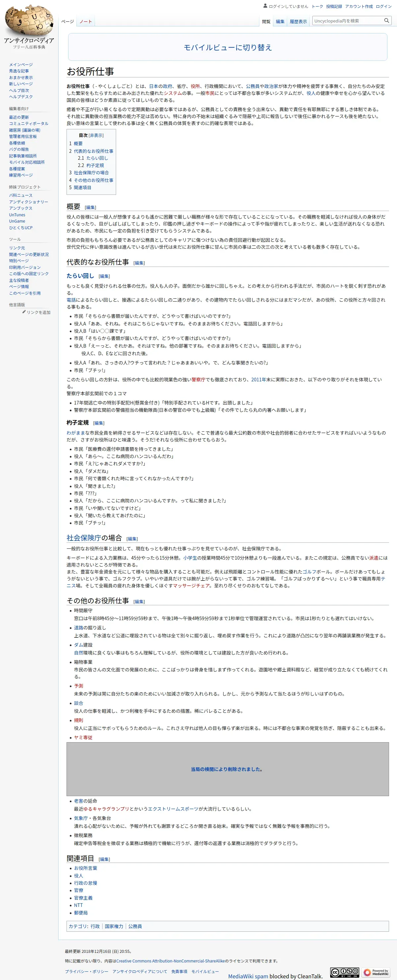Image resolution: width=397 pixels, height=980 pixels.
Task: Open the 公務員 category link
Action: 135,926
